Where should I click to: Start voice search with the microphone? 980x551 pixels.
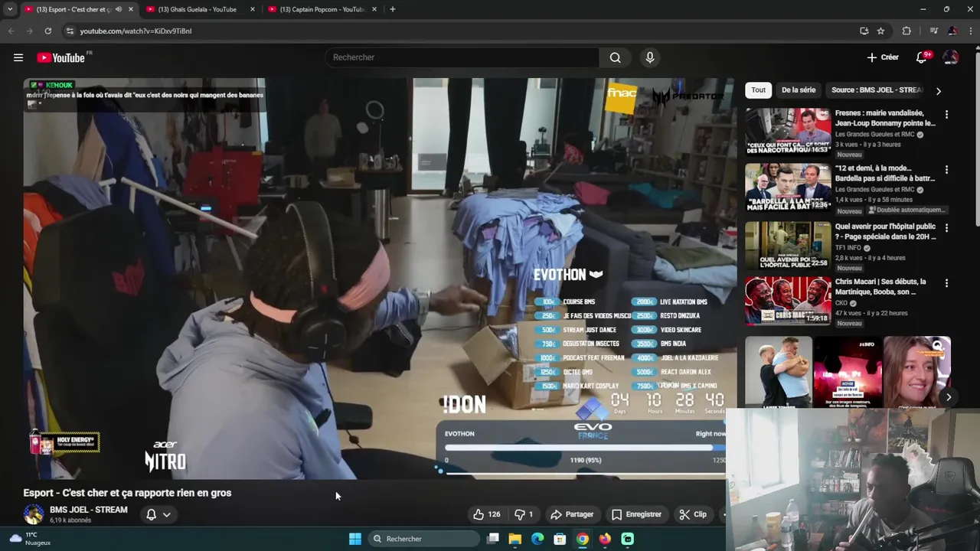point(650,57)
